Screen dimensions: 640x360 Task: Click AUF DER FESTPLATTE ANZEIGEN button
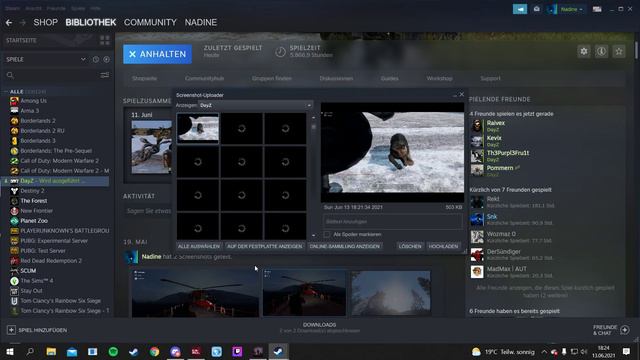pos(264,247)
